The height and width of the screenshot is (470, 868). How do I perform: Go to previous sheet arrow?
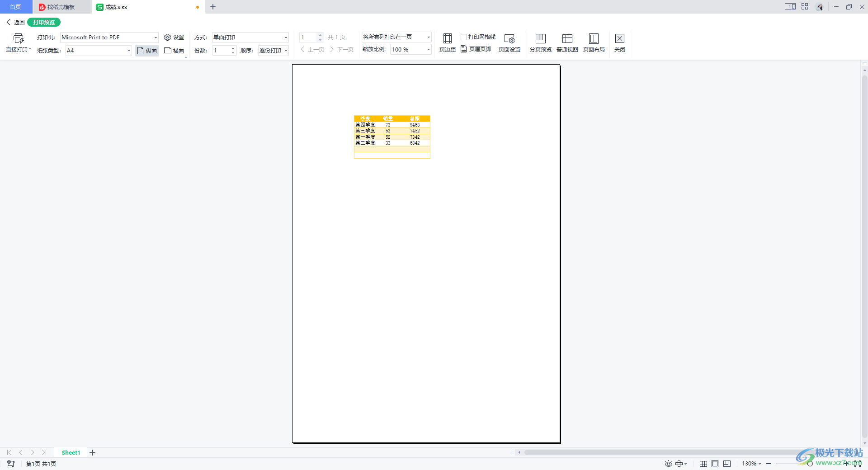tap(21, 452)
